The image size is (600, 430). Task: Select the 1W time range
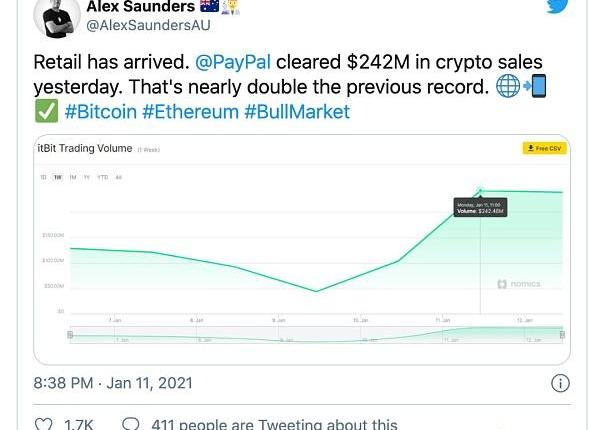click(x=57, y=177)
